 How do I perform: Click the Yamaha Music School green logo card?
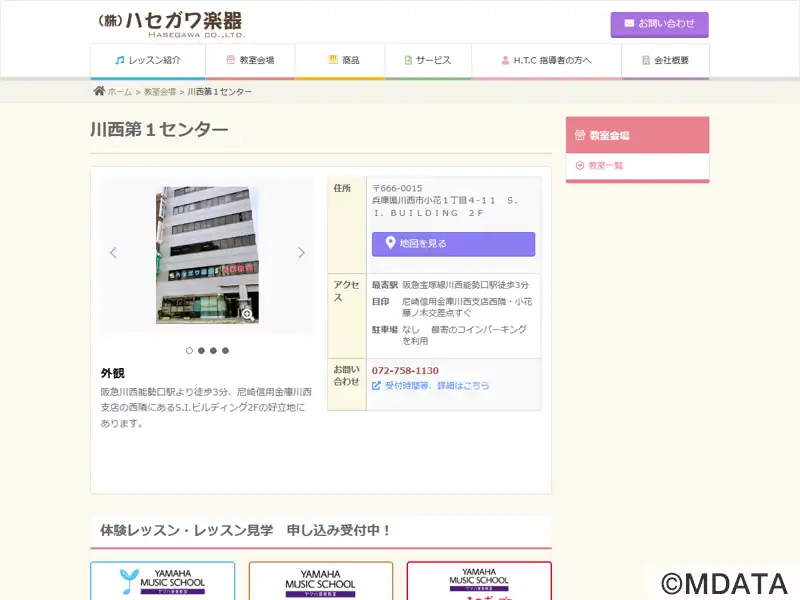163,581
